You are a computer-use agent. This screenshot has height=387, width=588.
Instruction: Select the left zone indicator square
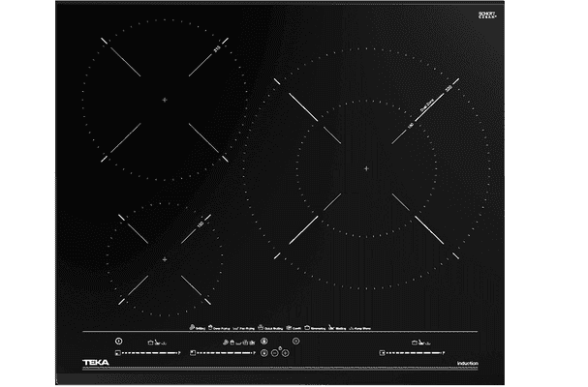(118, 353)
